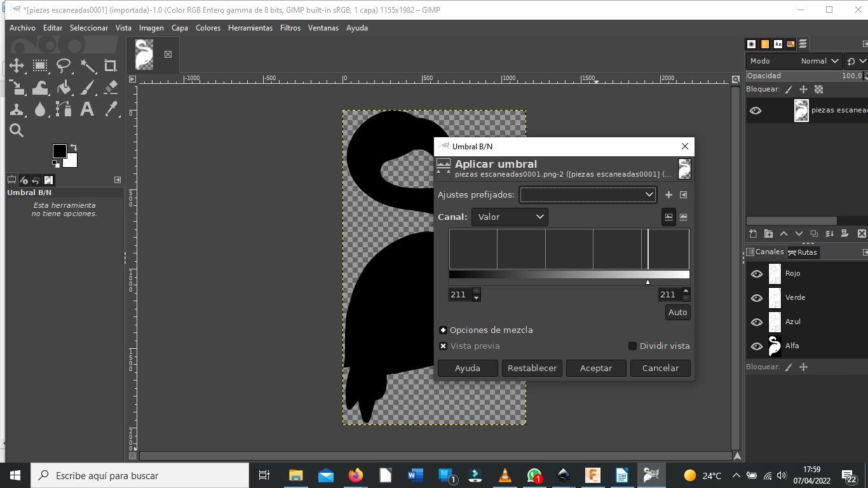
Task: Click Restablecer to reset threshold
Action: tap(532, 369)
